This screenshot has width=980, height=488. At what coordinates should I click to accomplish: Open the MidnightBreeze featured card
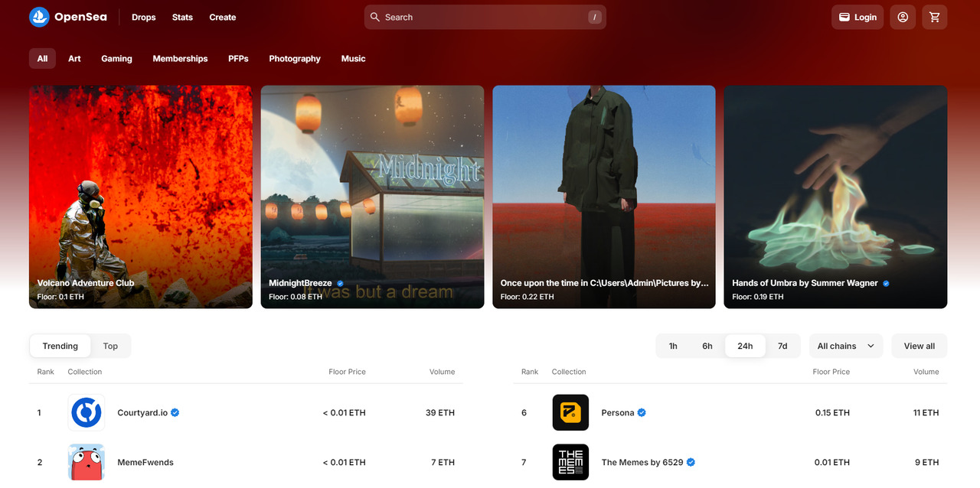[x=372, y=197]
